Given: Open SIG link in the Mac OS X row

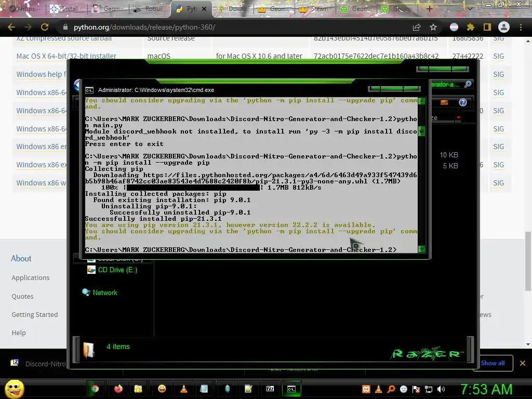Looking at the screenshot, I should click(498, 56).
